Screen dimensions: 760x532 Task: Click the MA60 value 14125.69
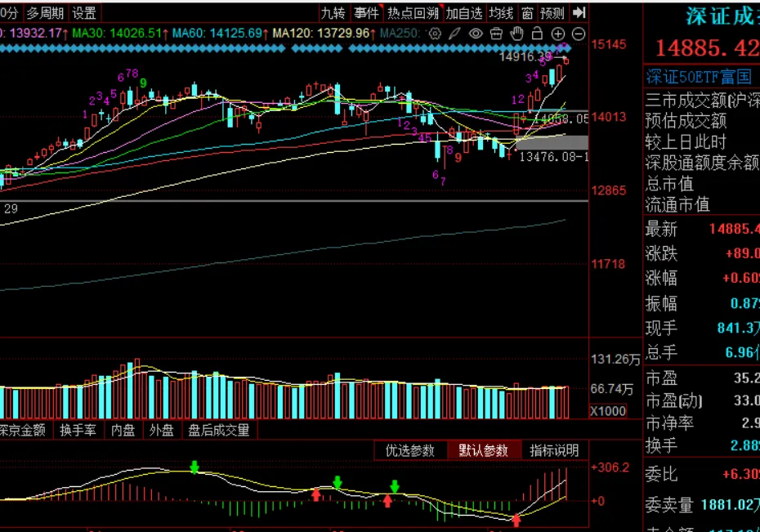pos(236,34)
